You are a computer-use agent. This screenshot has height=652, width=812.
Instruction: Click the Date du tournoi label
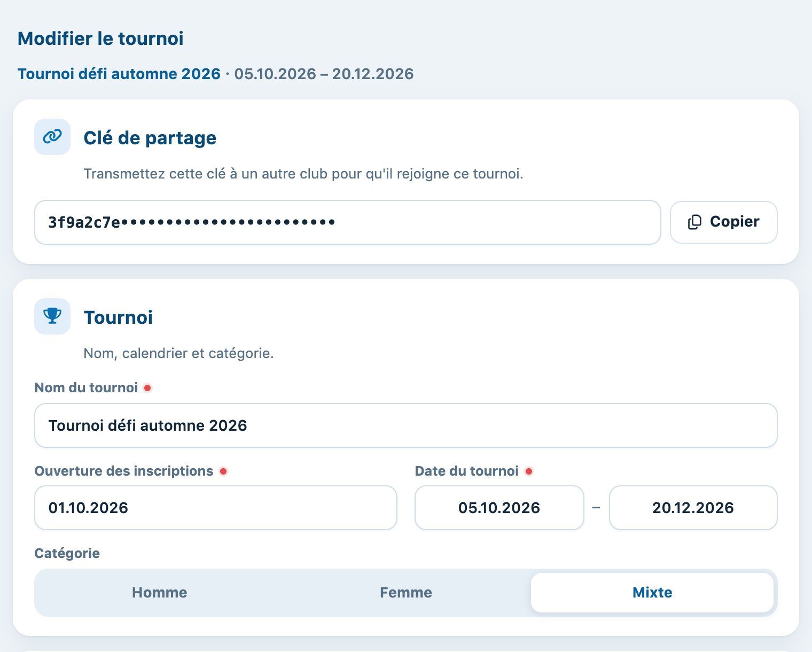pos(467,471)
